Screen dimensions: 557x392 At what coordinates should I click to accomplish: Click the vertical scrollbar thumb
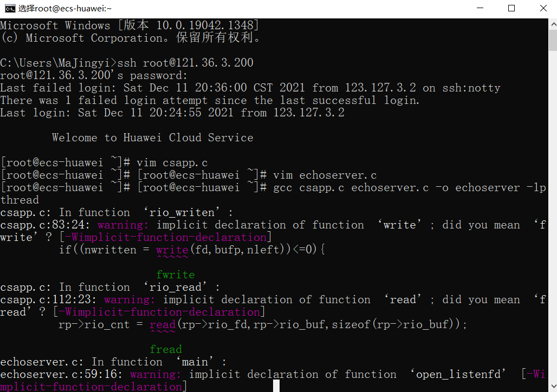[553, 41]
